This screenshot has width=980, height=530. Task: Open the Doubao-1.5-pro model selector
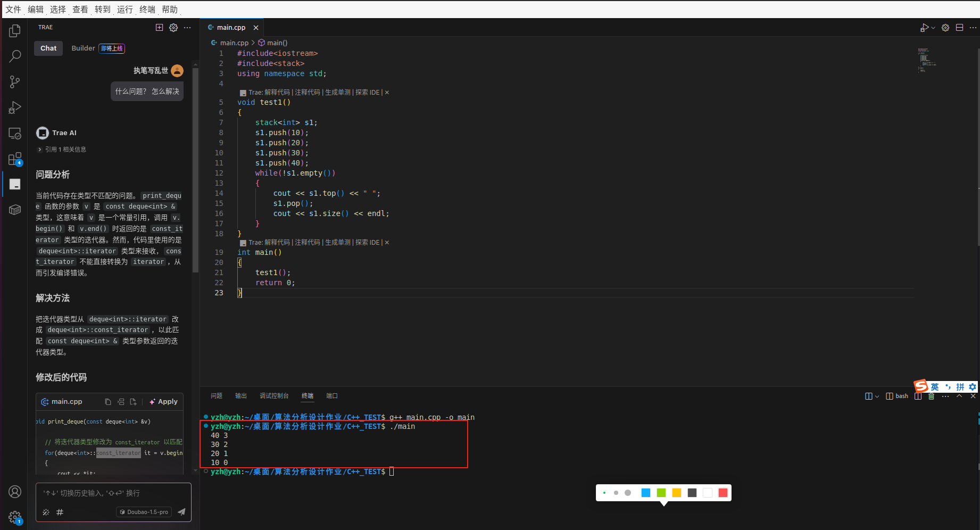[144, 512]
